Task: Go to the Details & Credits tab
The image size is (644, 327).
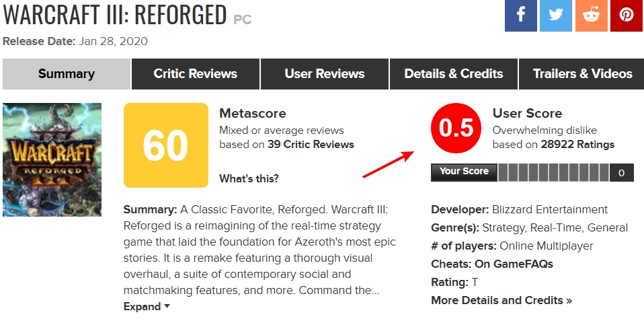Action: coord(453,74)
